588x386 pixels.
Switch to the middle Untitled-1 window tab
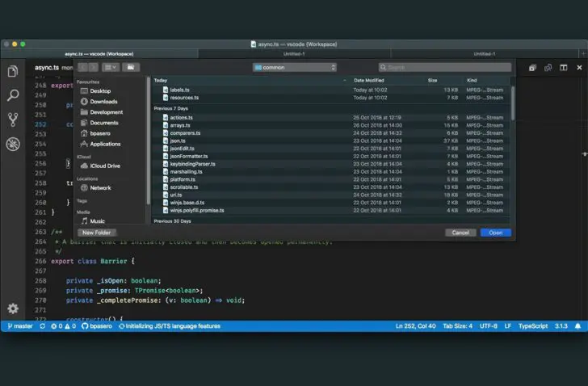pos(294,54)
